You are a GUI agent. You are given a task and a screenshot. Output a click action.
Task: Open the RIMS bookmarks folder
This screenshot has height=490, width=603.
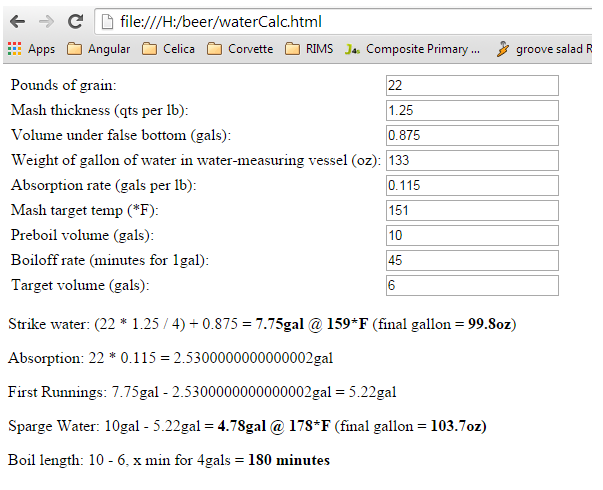tap(309, 49)
